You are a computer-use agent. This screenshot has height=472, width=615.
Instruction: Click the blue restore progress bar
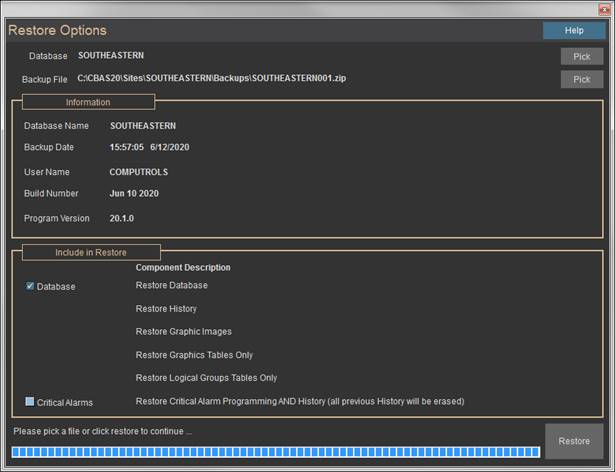pos(276,452)
